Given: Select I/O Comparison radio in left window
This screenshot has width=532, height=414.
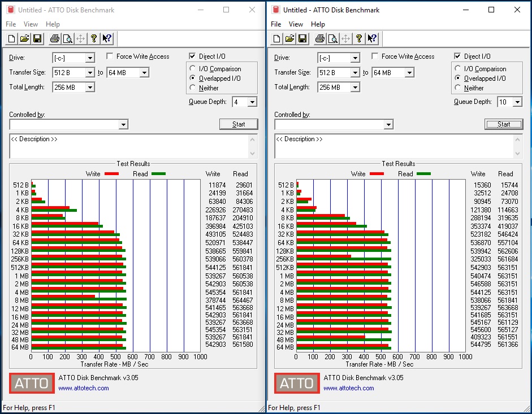Looking at the screenshot, I should point(192,68).
